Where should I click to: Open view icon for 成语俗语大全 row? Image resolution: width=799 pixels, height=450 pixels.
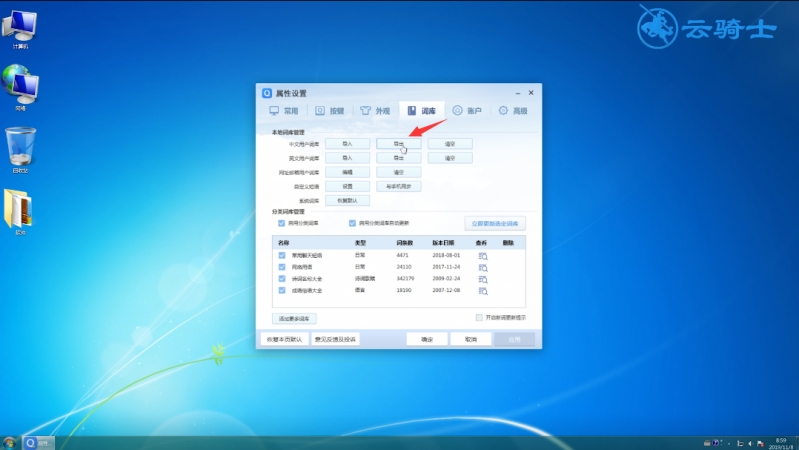[483, 291]
